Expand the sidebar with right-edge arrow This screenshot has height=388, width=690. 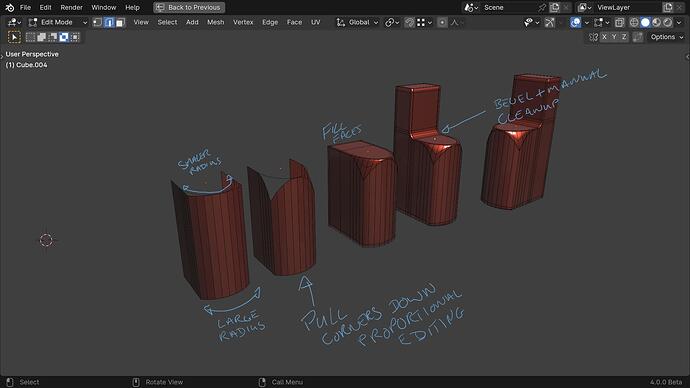pos(687,57)
